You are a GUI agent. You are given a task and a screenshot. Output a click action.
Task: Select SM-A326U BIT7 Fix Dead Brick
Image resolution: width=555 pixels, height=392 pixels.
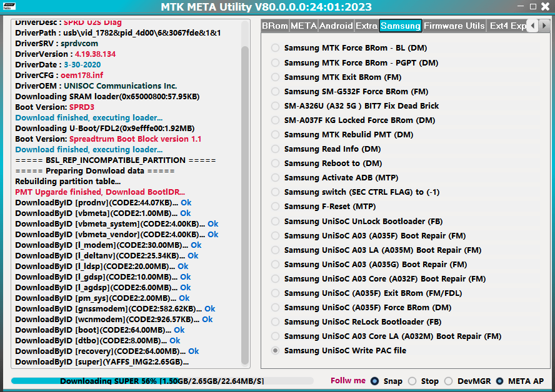coord(275,105)
